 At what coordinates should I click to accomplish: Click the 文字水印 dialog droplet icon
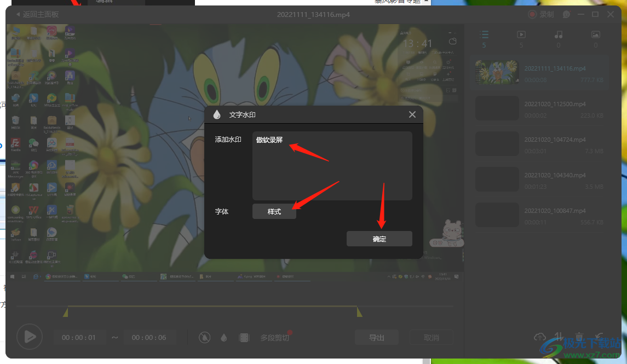217,115
